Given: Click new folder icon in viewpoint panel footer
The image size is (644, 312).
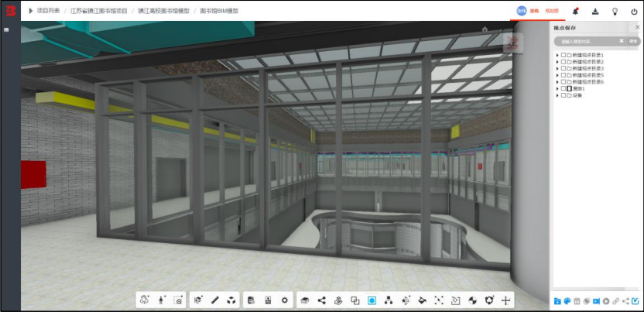Looking at the screenshot, I should 557,301.
